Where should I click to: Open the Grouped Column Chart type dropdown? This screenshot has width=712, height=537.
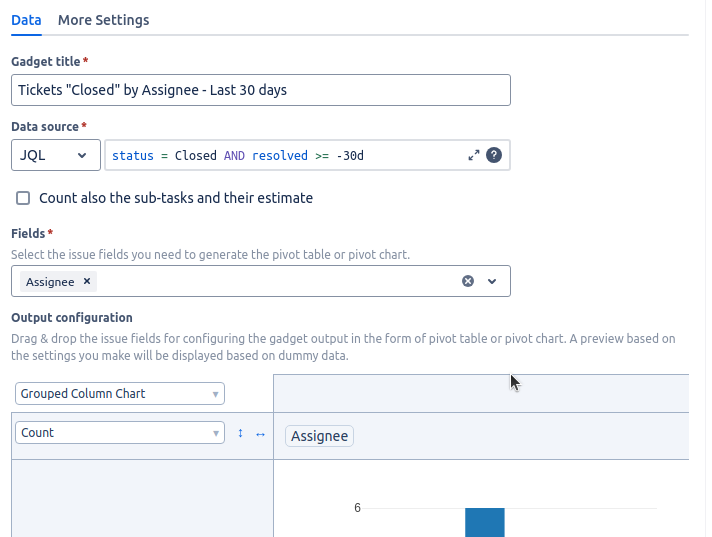click(120, 394)
